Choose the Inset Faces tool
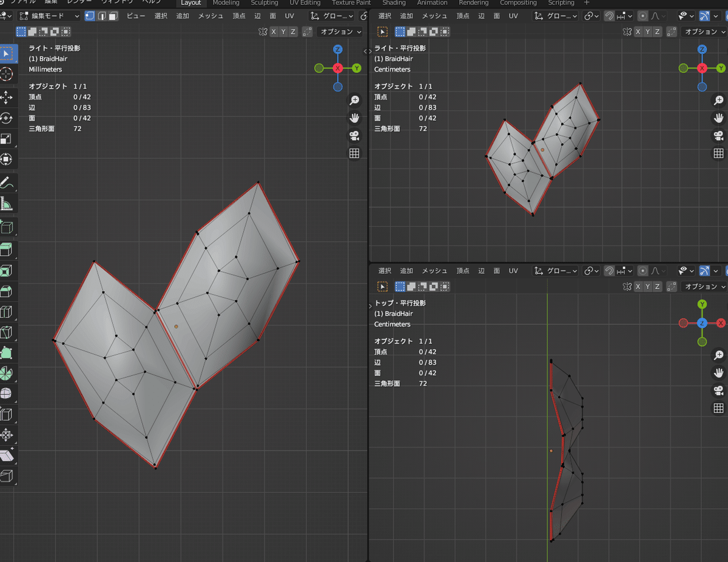This screenshot has width=728, height=562. [7, 270]
